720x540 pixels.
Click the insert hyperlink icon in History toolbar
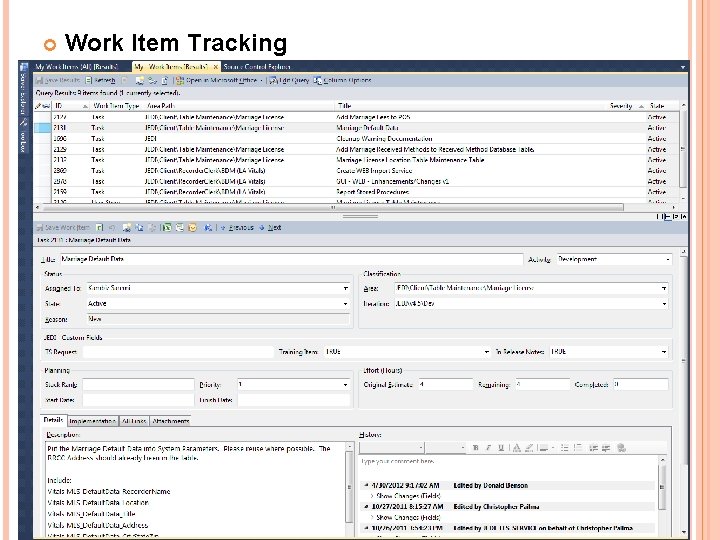(621, 448)
